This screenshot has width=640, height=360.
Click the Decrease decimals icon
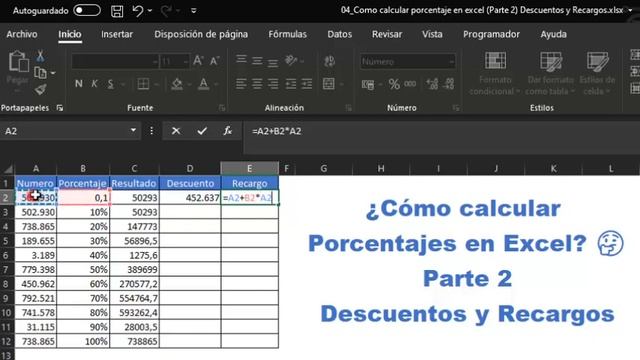point(449,84)
